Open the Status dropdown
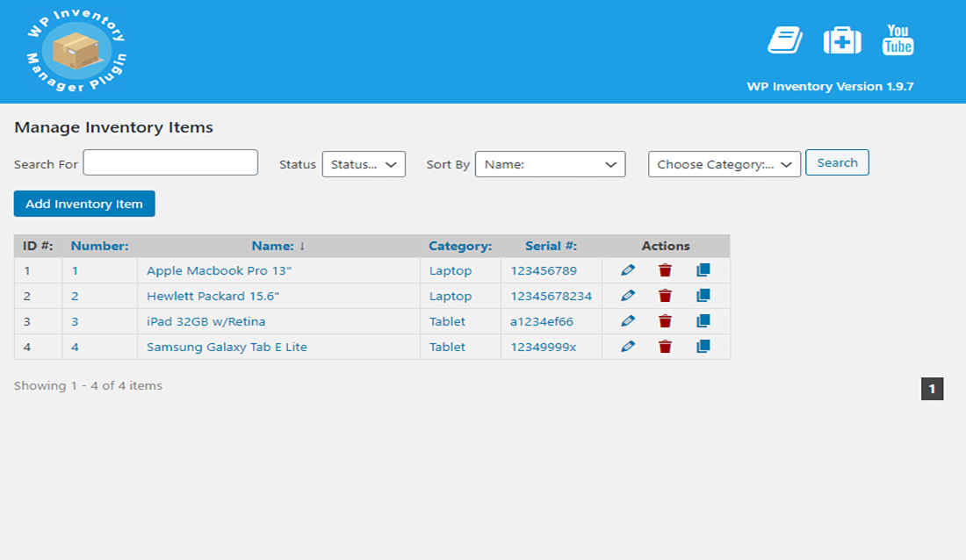Image resolution: width=966 pixels, height=560 pixels. pos(364,164)
